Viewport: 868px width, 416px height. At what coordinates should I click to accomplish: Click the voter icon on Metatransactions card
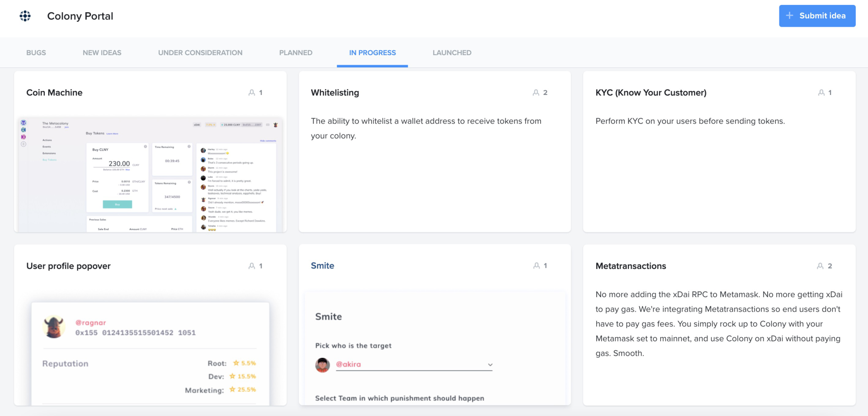820,266
